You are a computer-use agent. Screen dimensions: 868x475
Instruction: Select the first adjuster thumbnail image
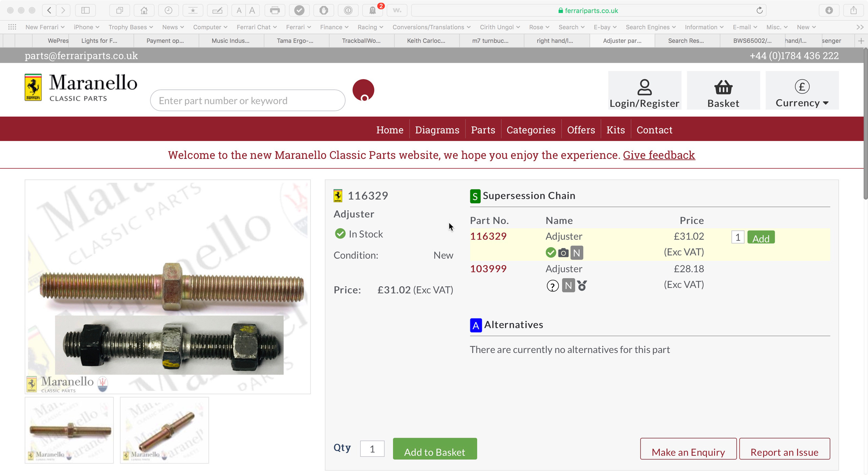(x=69, y=430)
